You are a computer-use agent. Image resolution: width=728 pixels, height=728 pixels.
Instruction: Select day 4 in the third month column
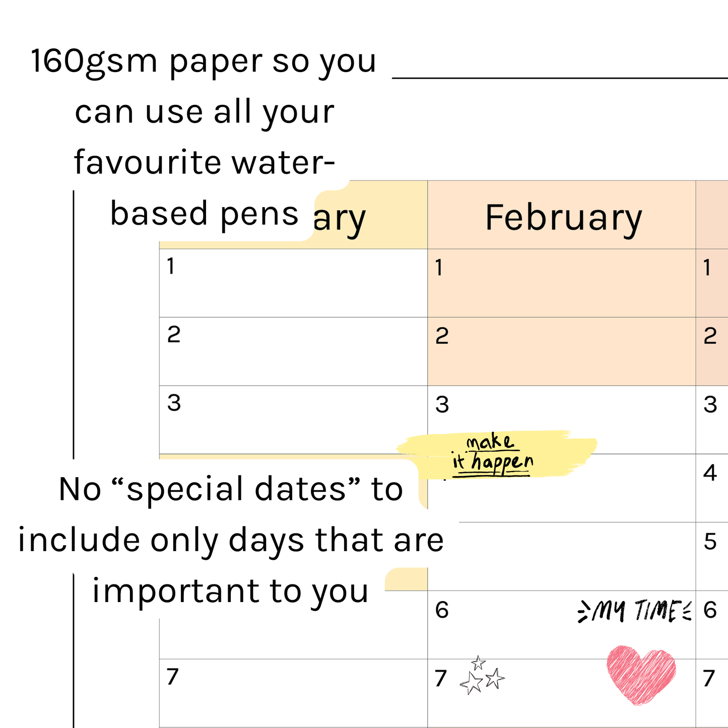[x=710, y=473]
